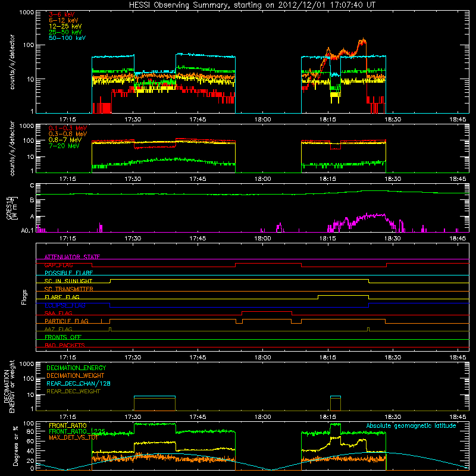Click the SC_IN_SUNLIGHT flag label
Image resolution: width=476 pixels, height=476 pixels.
68,281
